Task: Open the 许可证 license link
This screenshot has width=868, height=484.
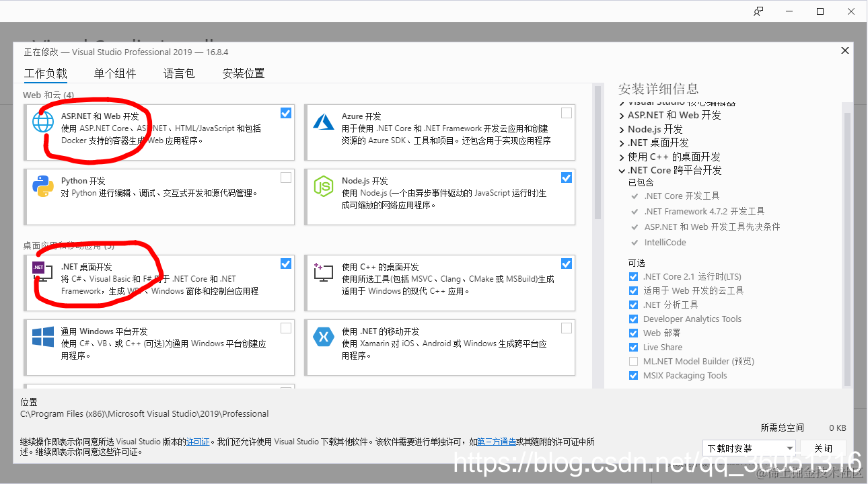Action: (x=198, y=442)
